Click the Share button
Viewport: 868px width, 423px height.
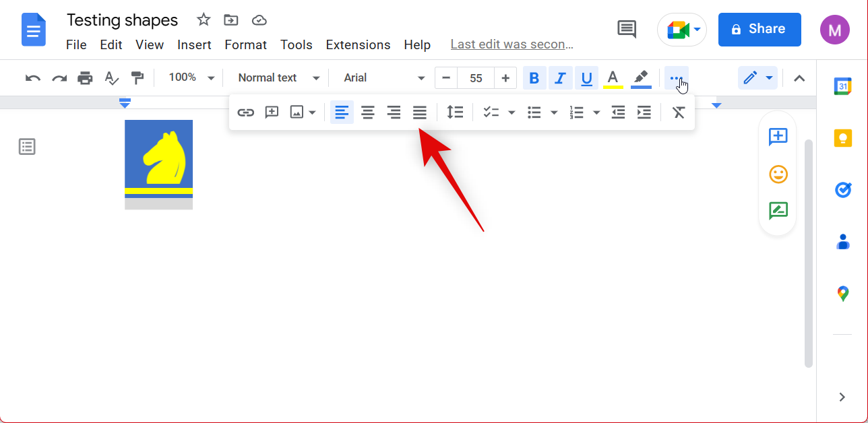(x=759, y=29)
